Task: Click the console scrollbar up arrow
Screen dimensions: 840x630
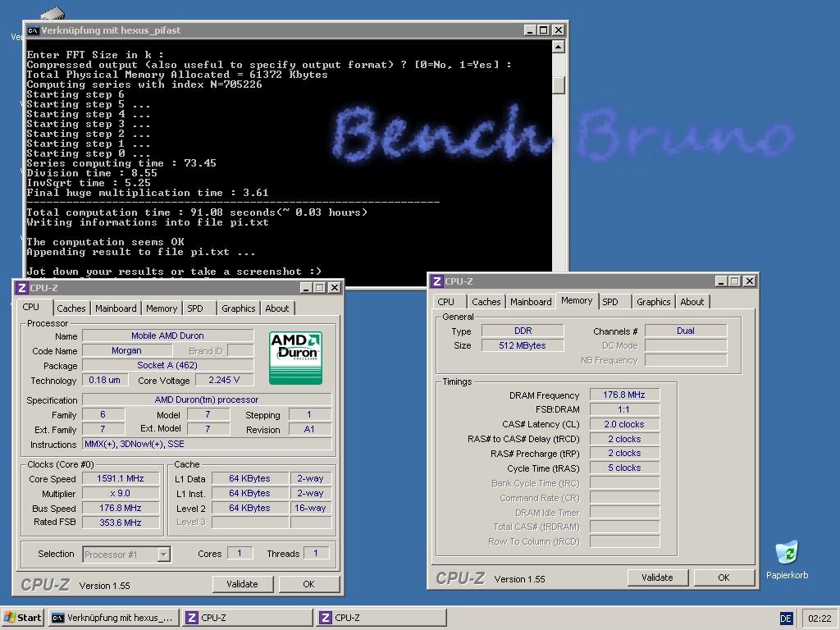Action: coord(558,47)
